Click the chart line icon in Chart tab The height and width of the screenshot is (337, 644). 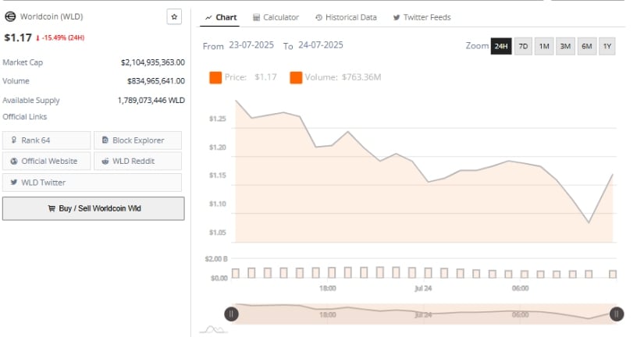208,18
